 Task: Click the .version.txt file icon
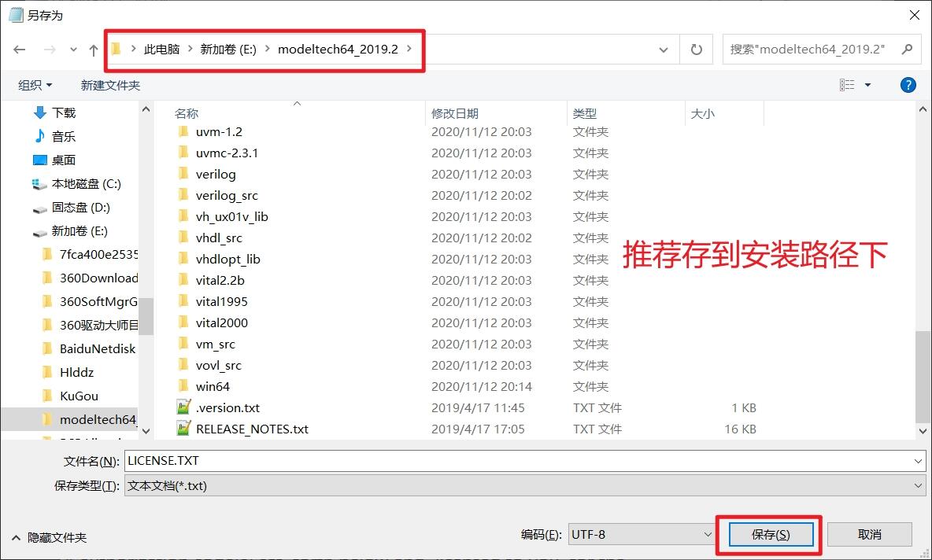coord(183,407)
